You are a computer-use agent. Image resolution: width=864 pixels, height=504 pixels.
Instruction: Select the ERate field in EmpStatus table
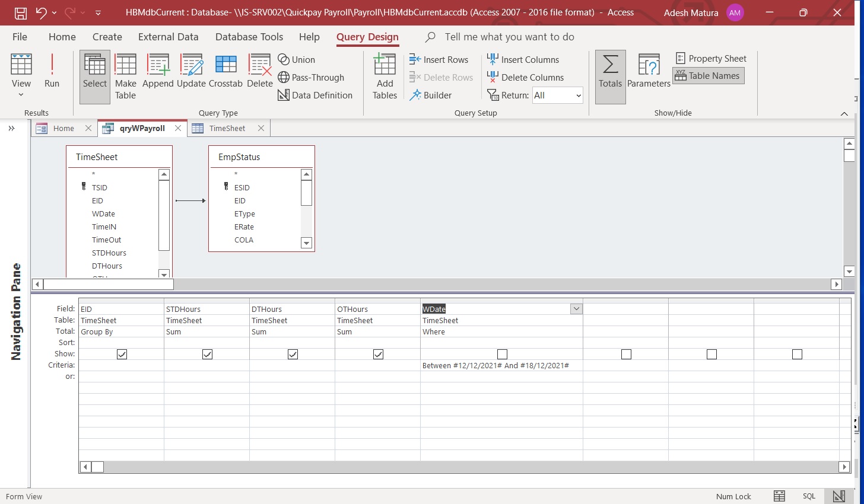[244, 227]
